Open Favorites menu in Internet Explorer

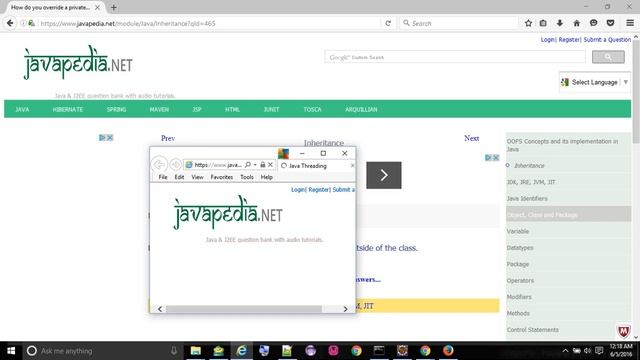point(222,177)
